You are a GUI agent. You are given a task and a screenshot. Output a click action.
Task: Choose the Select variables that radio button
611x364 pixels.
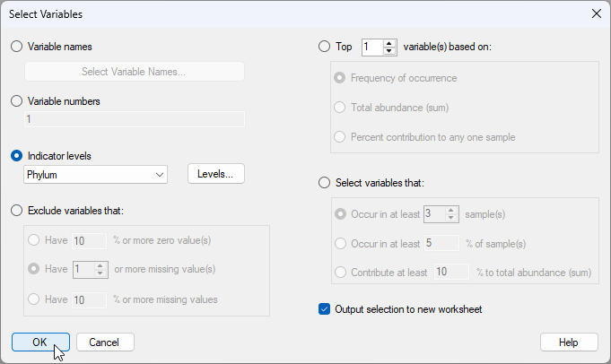point(324,184)
